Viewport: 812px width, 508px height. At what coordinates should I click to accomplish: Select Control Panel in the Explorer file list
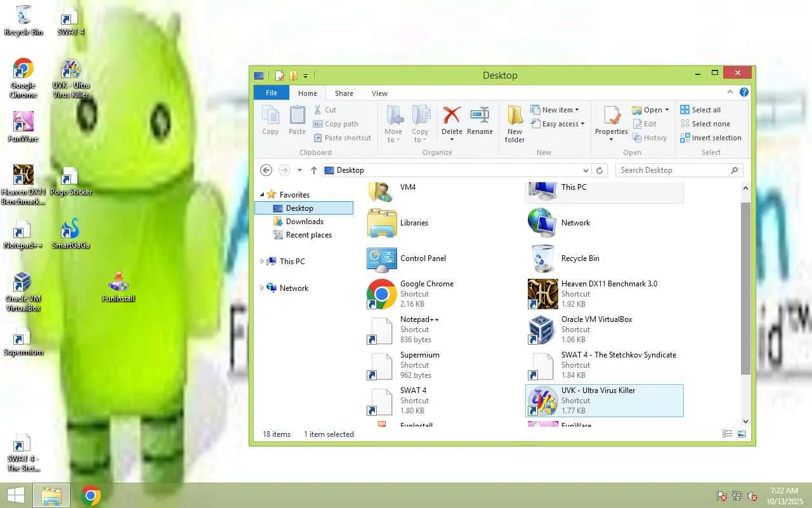(445, 258)
